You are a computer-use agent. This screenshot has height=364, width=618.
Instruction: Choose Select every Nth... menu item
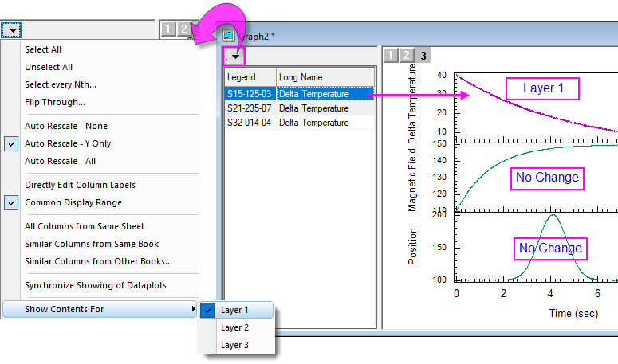click(61, 84)
